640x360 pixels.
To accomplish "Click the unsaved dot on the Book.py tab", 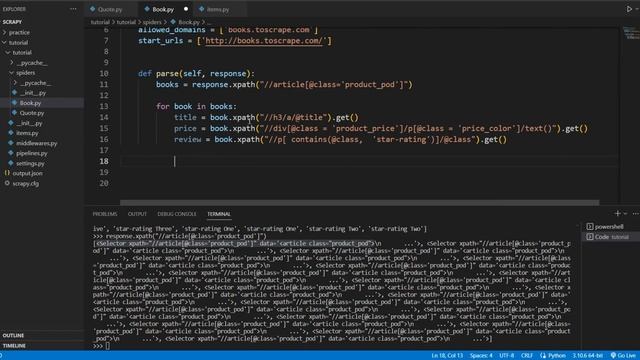I will pyautogui.click(x=186, y=9).
